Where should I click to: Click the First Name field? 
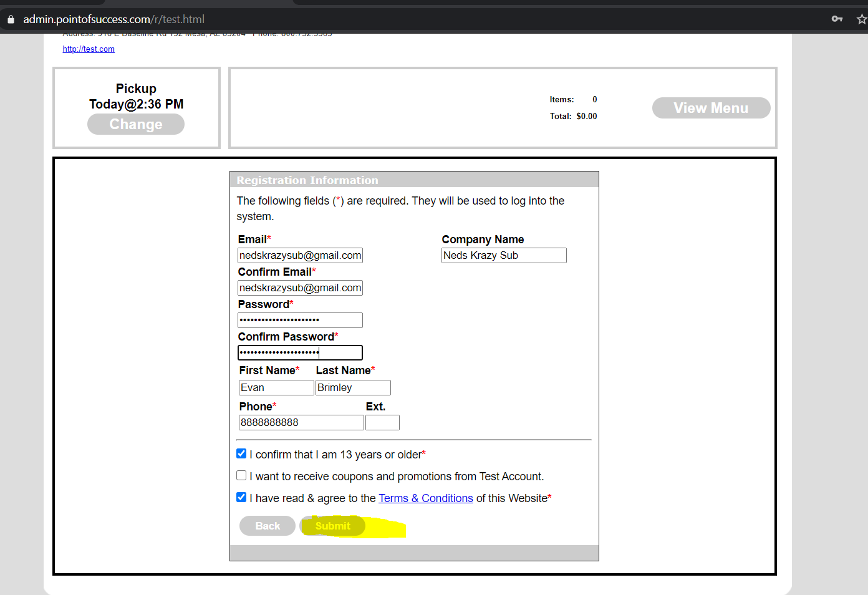point(276,388)
